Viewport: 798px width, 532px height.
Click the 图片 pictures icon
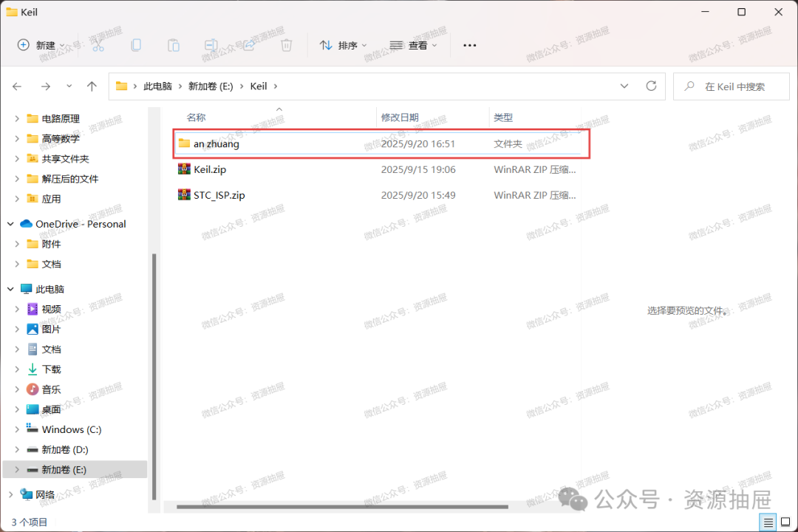pyautogui.click(x=33, y=329)
